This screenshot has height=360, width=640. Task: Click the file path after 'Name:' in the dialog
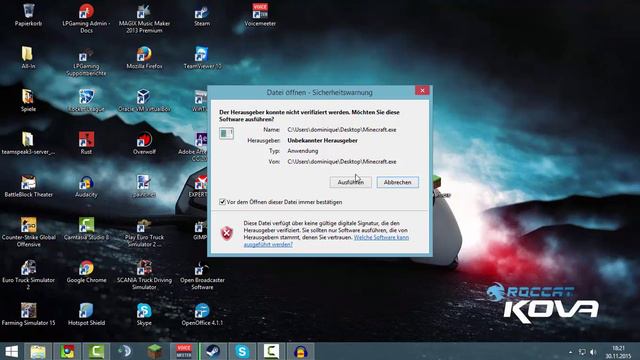coord(342,130)
